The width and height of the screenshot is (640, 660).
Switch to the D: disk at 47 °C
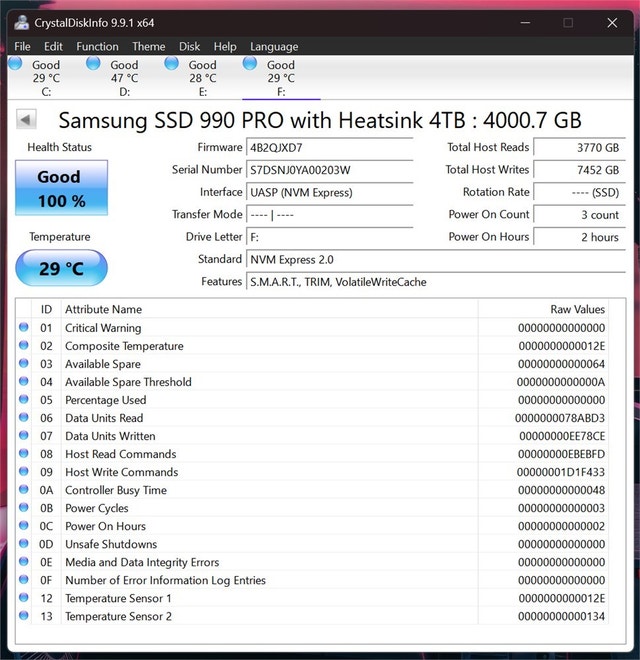point(125,78)
